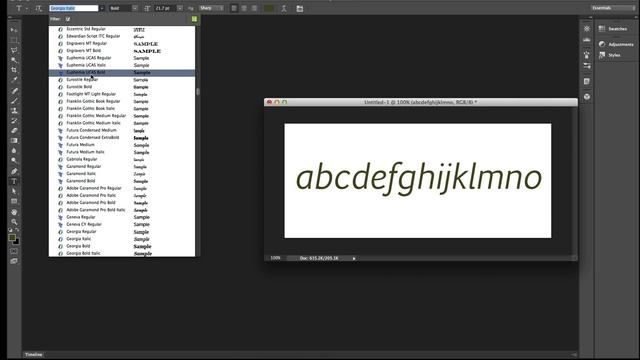
Task: Select the Crop tool
Action: pos(14,70)
